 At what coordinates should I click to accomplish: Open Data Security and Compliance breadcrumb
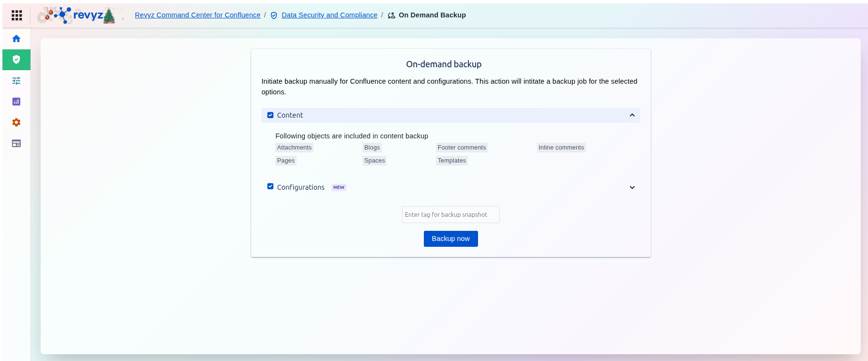pos(329,15)
